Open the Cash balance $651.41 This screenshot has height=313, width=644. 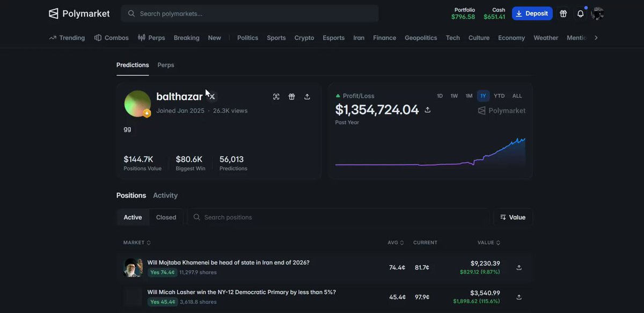click(494, 13)
